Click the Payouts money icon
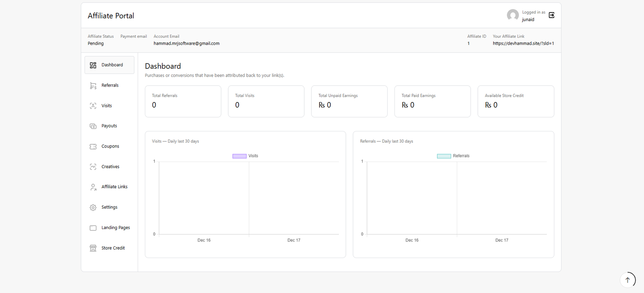644x293 pixels. coord(93,126)
